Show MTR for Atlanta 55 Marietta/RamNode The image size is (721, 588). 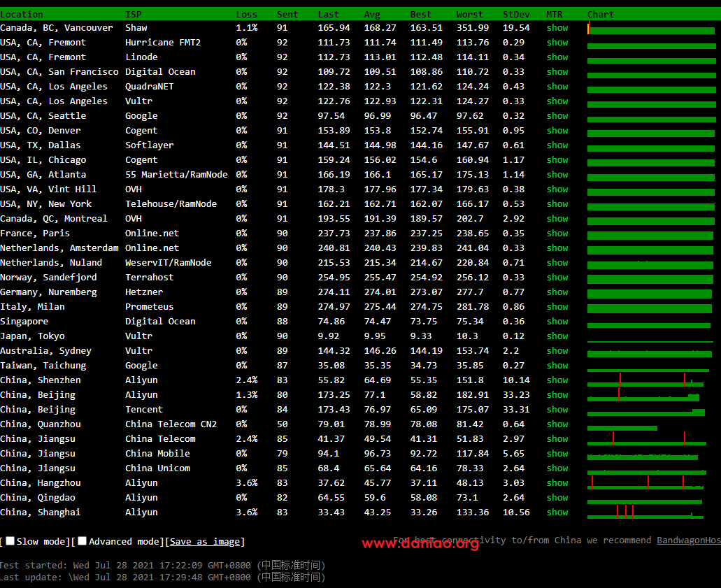point(557,175)
